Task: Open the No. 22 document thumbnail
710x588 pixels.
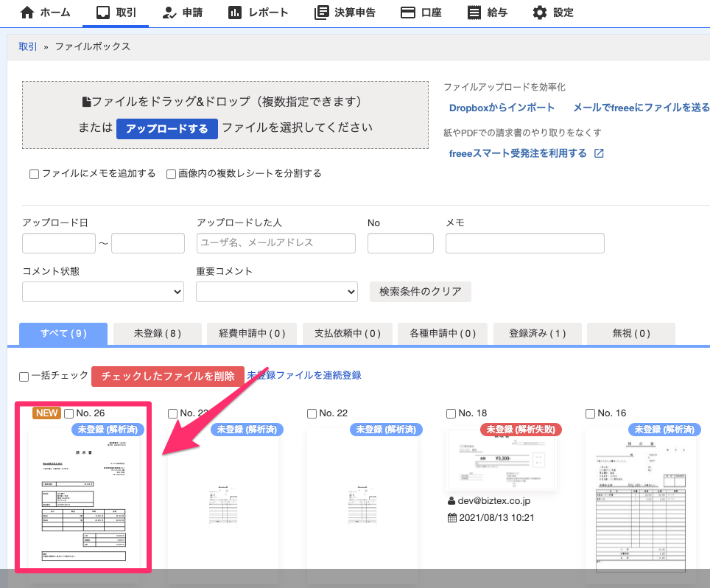Action: (x=362, y=505)
